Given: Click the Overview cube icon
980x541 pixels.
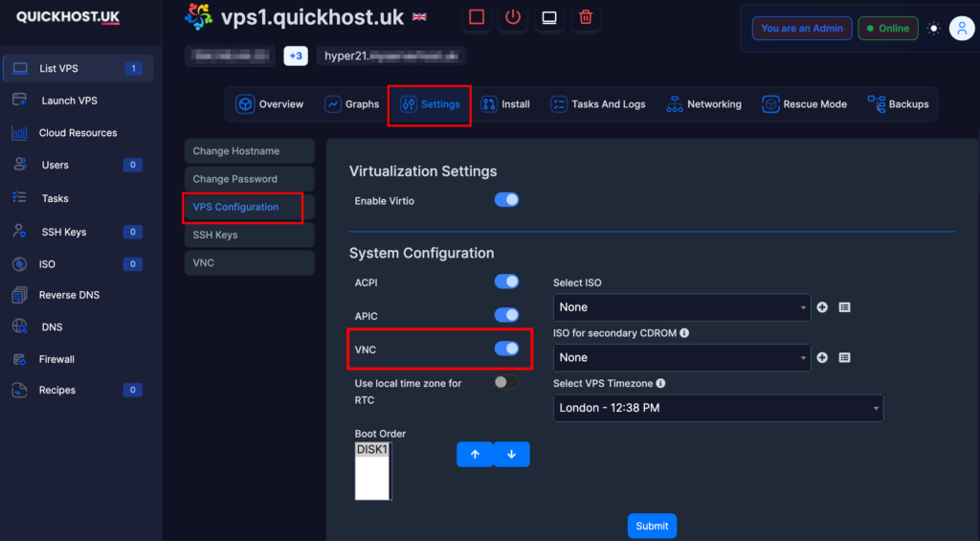Looking at the screenshot, I should coord(245,103).
